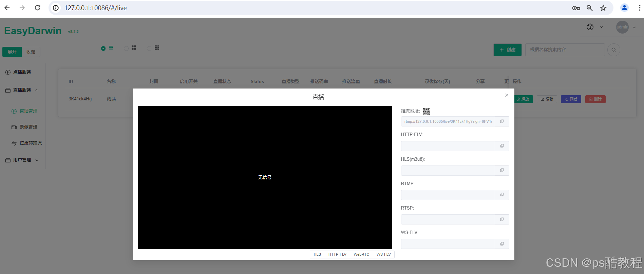This screenshot has height=274, width=644.
Task: Switch player to HTTP-FLV
Action: pos(337,254)
